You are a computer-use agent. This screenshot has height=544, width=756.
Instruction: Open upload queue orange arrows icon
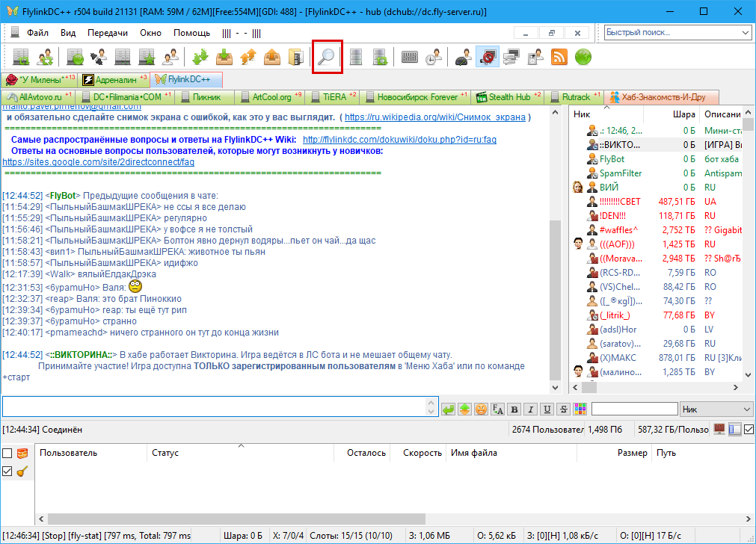pyautogui.click(x=248, y=57)
